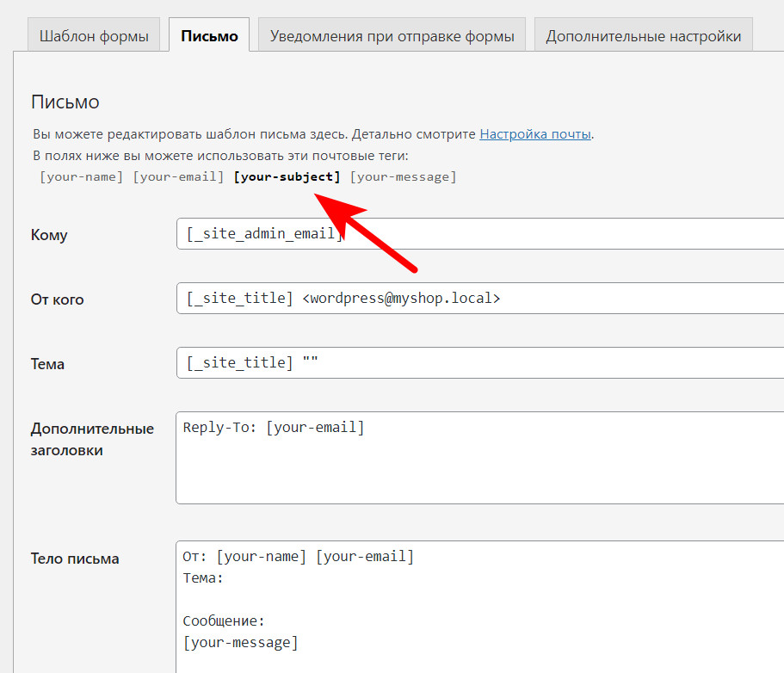The image size is (784, 673).
Task: Click the Тема field label
Action: coord(47,364)
